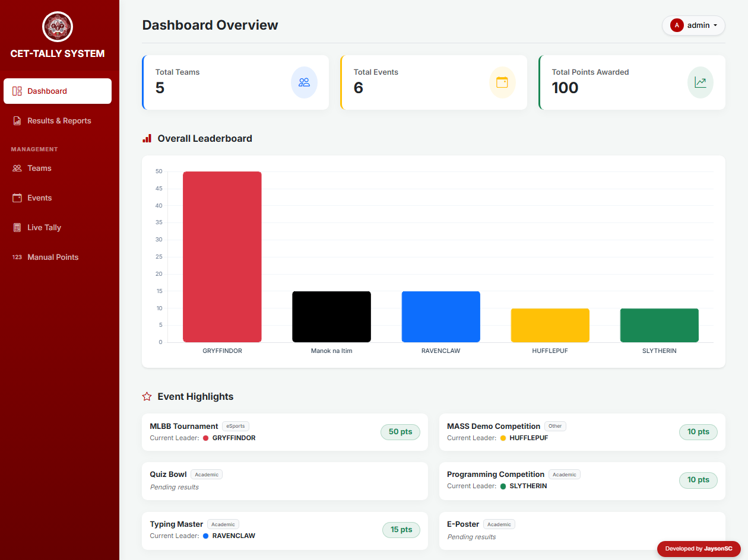
Task: Click the Results & Reports document icon
Action: 17,120
